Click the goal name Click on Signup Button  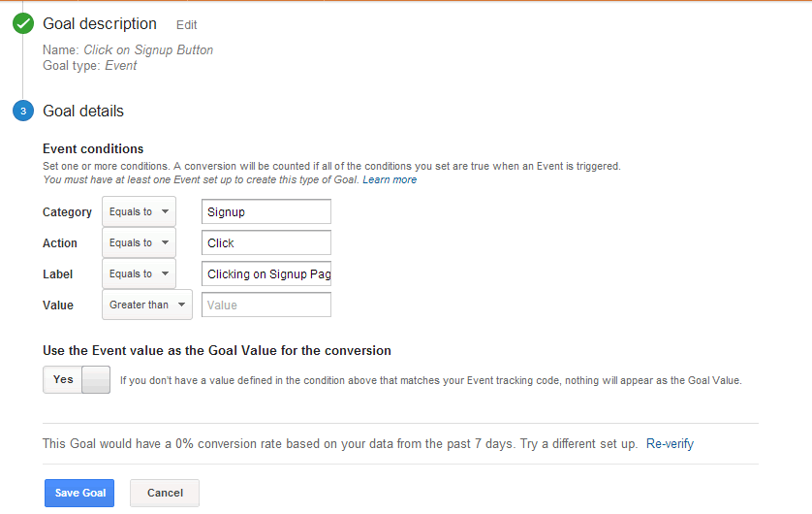tap(148, 50)
